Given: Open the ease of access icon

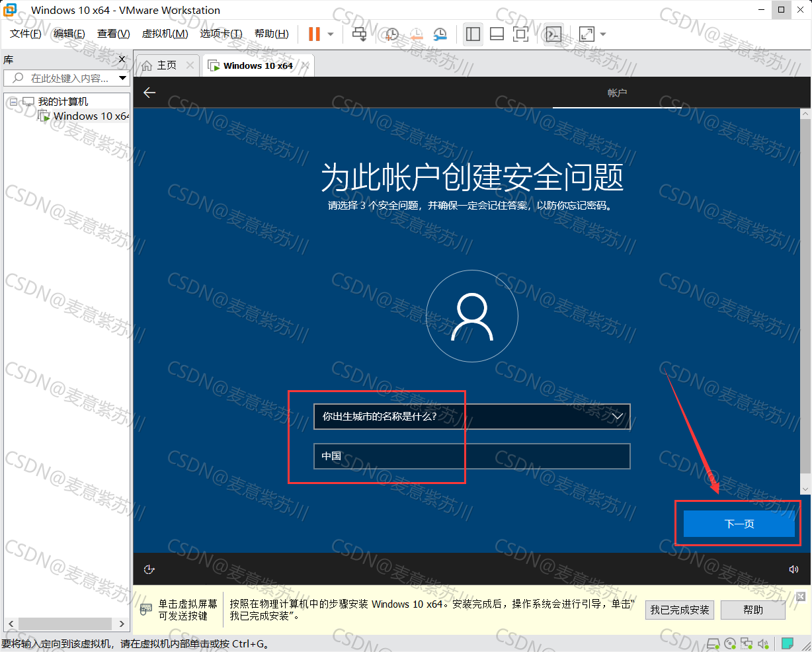Looking at the screenshot, I should click(149, 569).
